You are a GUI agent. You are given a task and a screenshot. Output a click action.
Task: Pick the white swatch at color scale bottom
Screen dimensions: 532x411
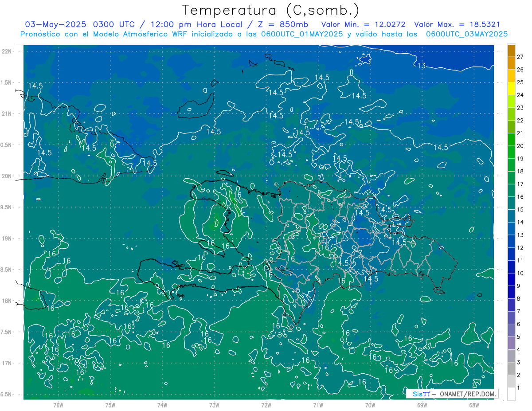click(x=511, y=394)
